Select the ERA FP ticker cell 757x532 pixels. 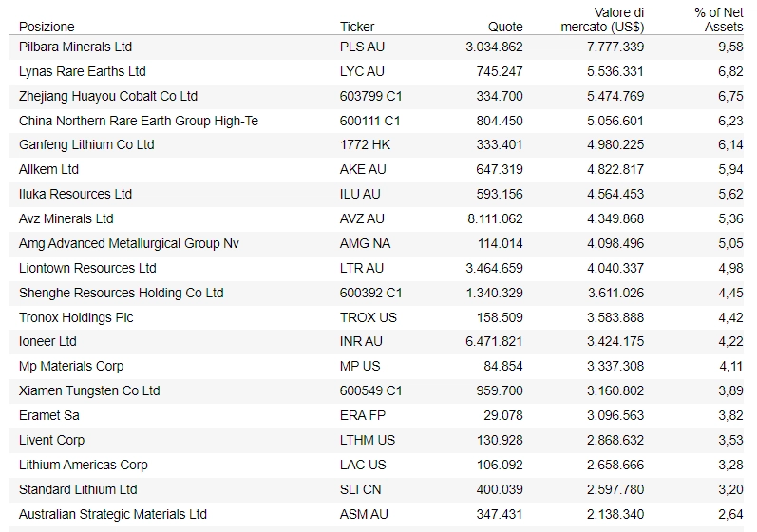click(x=360, y=415)
